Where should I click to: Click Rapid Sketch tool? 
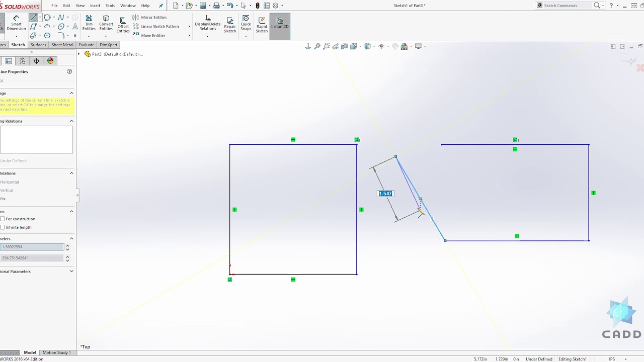coord(262,25)
